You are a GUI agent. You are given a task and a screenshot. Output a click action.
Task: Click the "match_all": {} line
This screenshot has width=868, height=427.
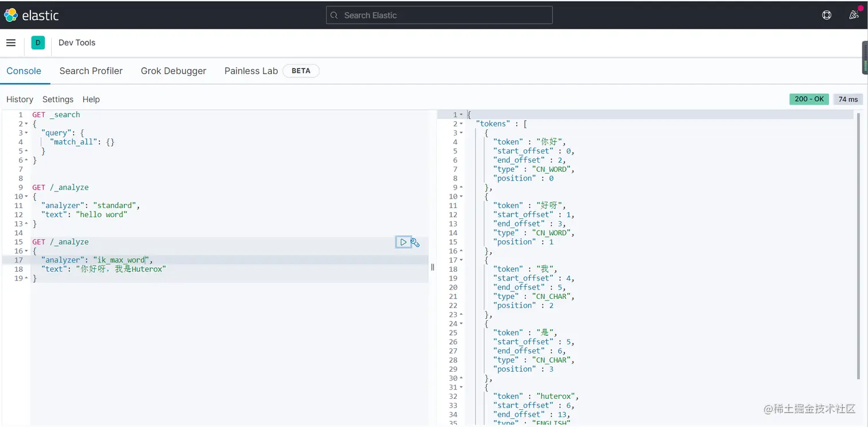tap(82, 142)
